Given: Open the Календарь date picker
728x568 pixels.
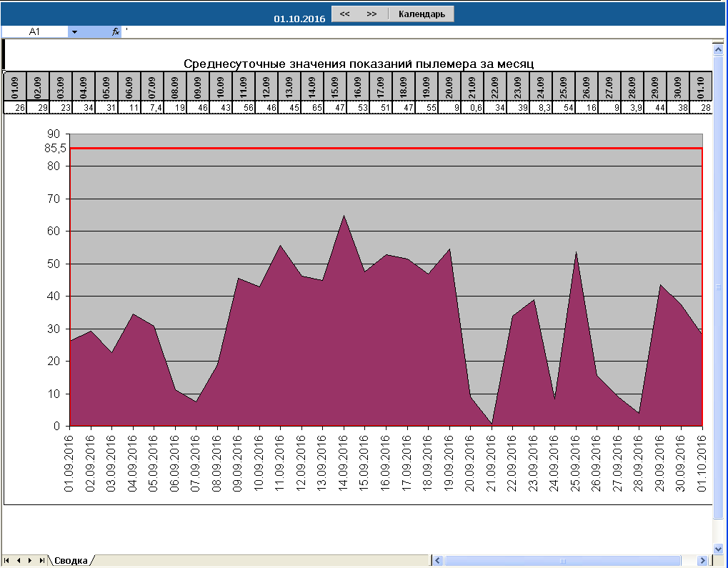Looking at the screenshot, I should tap(422, 14).
